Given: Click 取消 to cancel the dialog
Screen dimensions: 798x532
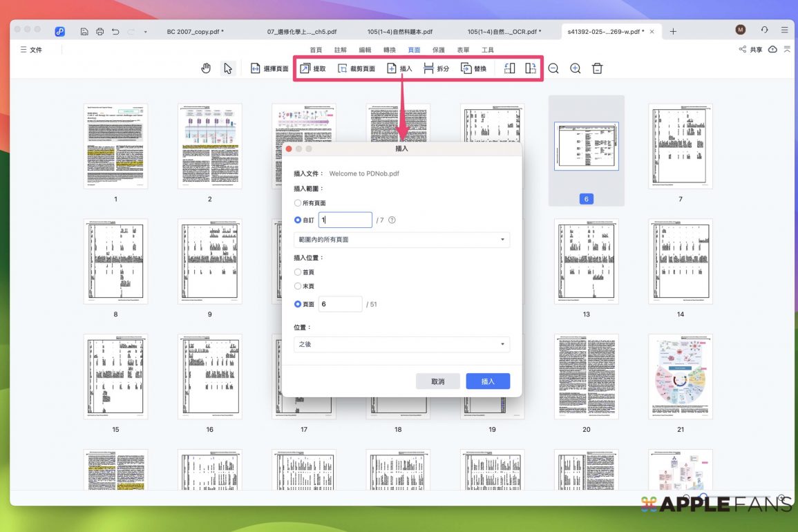Looking at the screenshot, I should pyautogui.click(x=437, y=381).
